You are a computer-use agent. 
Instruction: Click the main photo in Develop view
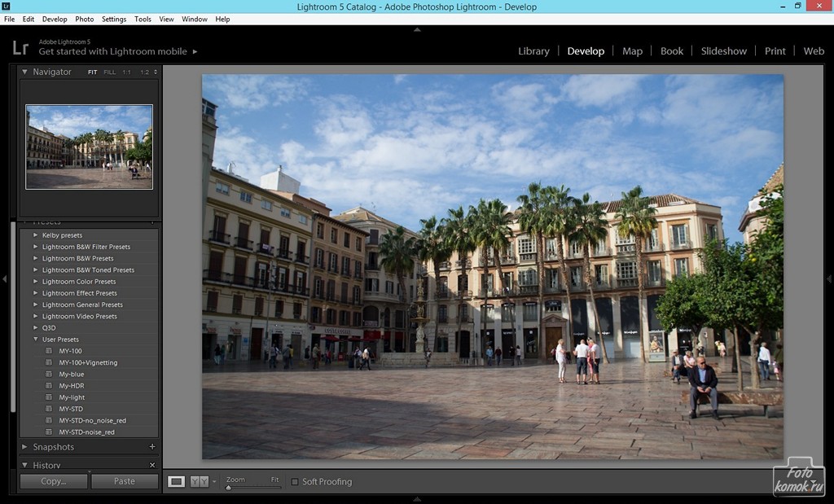click(x=493, y=267)
